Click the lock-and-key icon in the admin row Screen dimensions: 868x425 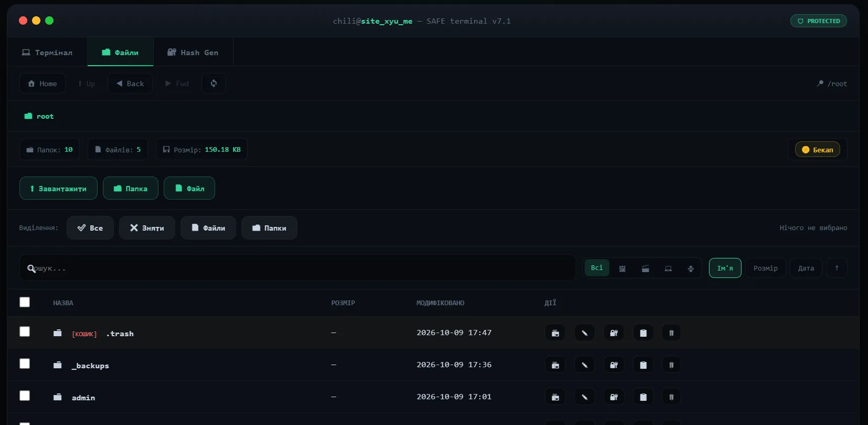pyautogui.click(x=614, y=397)
